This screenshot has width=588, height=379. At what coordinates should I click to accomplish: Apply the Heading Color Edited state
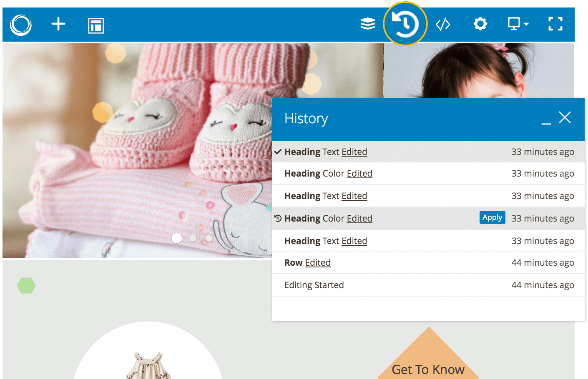492,217
